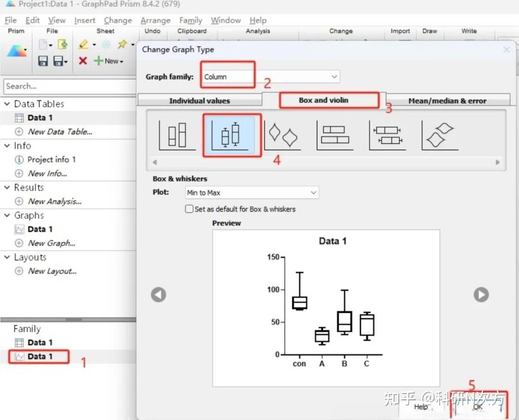Collapse the Data Tables section

point(7,104)
